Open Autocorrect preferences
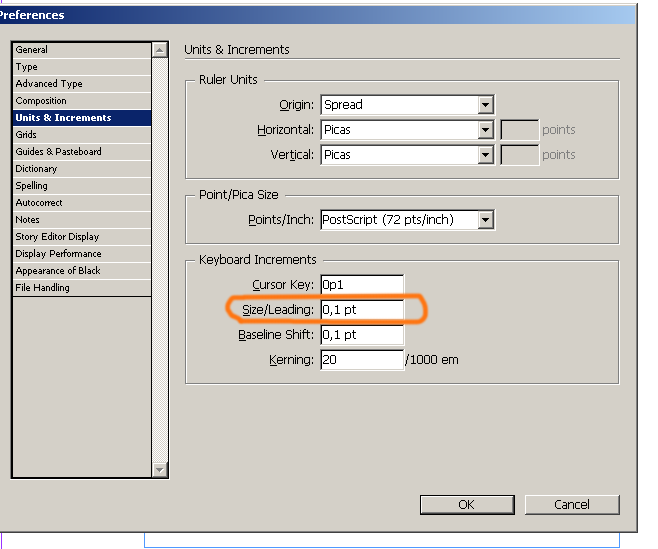The width and height of the screenshot is (658, 549). pos(82,203)
